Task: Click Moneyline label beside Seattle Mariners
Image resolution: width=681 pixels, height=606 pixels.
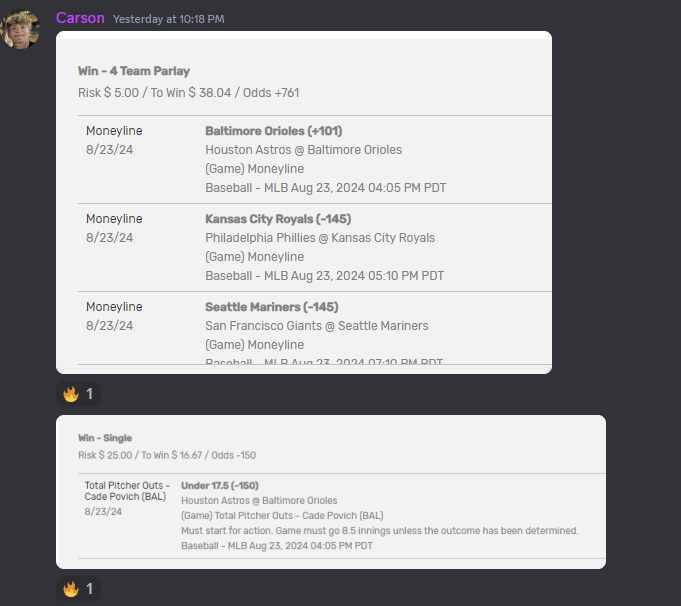Action: 114,307
